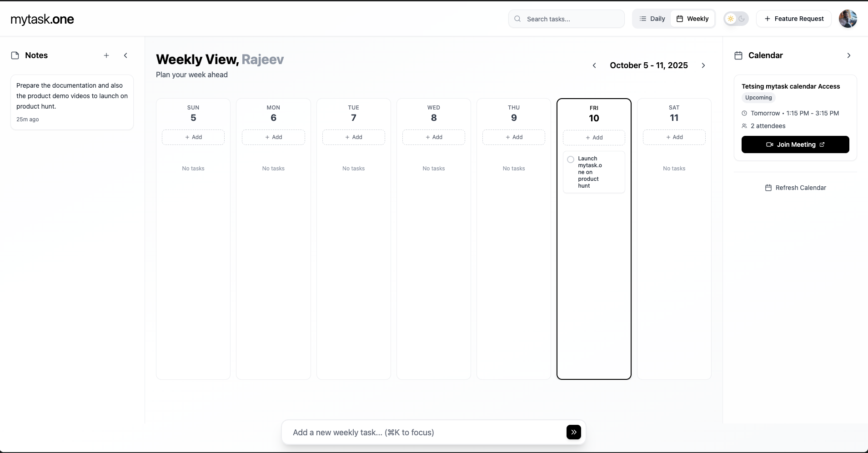Click the plus icon on Feature Request
The width and height of the screenshot is (868, 453).
click(768, 19)
